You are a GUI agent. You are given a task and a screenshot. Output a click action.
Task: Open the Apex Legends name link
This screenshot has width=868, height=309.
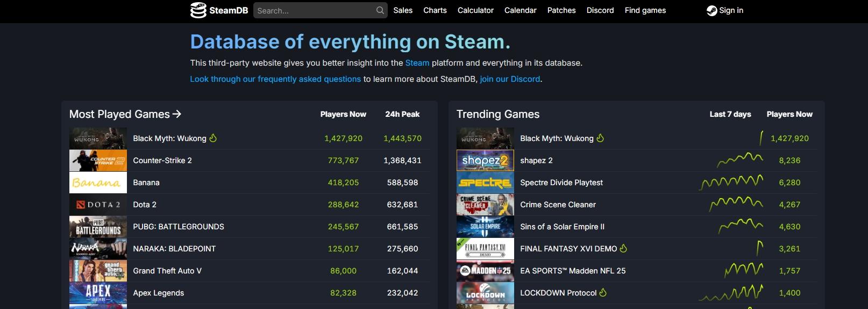[x=159, y=293]
